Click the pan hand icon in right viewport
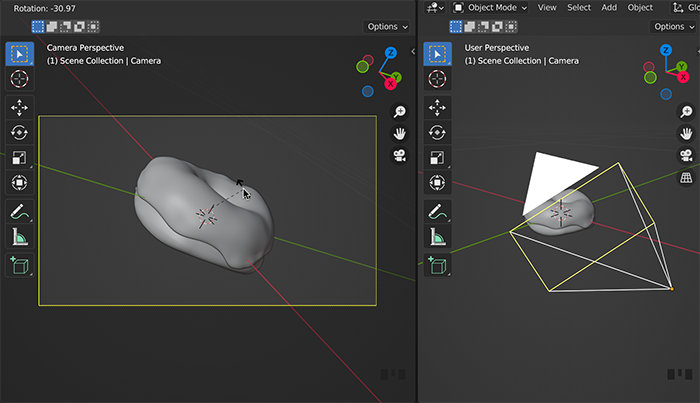Viewport: 700px width, 403px height. tap(686, 133)
